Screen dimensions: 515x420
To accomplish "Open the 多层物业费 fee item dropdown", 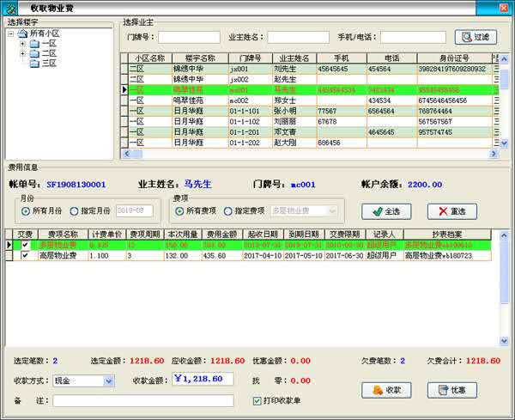I will click(x=332, y=210).
